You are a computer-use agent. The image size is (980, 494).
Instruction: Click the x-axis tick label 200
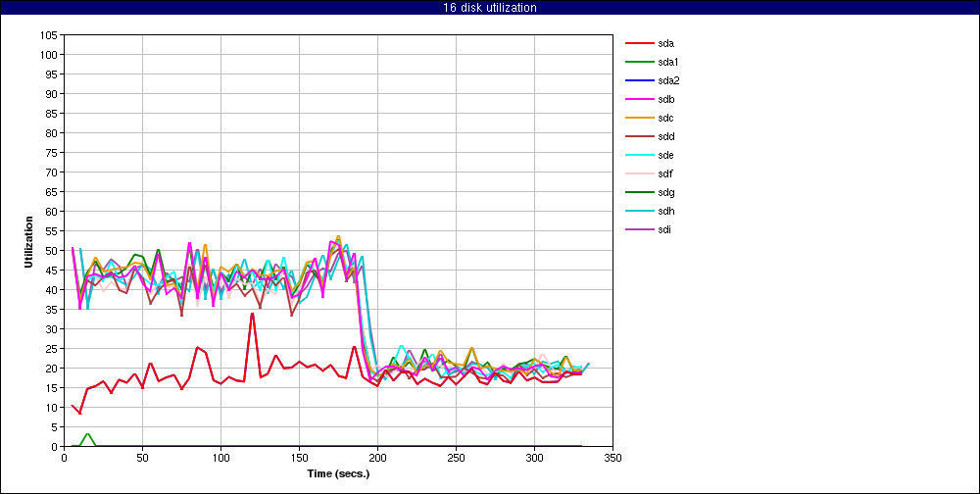click(377, 458)
